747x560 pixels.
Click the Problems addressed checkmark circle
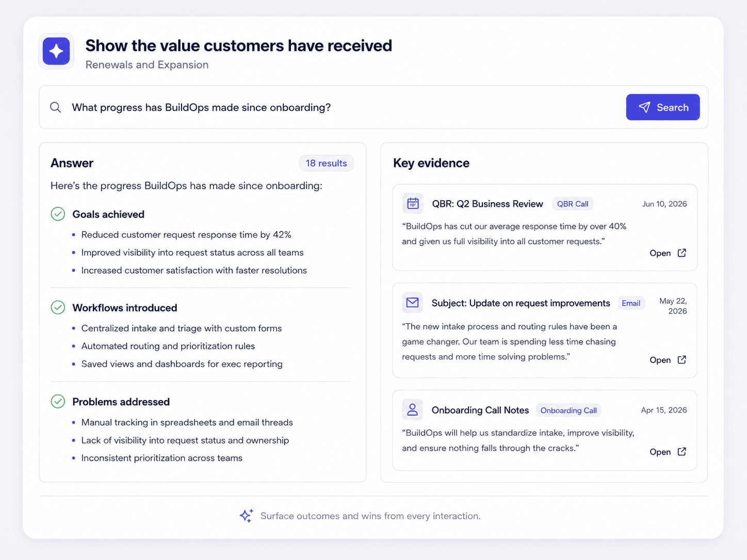58,401
